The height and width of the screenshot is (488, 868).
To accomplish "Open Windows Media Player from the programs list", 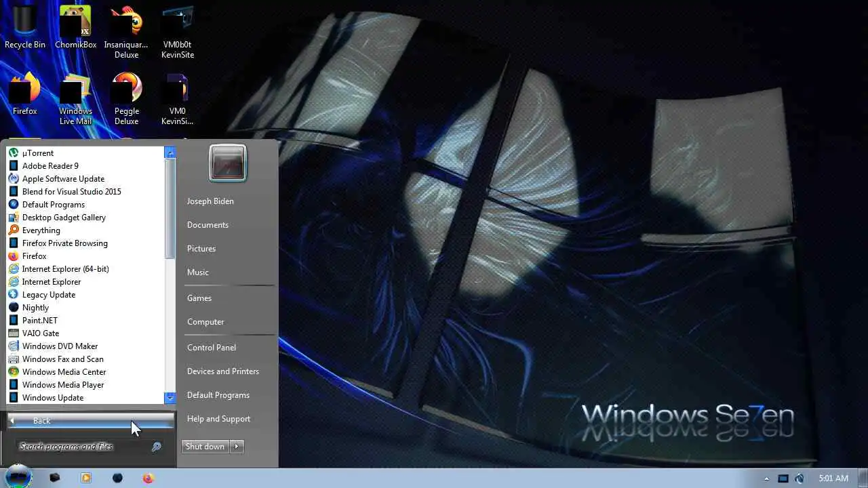I will tap(85, 385).
